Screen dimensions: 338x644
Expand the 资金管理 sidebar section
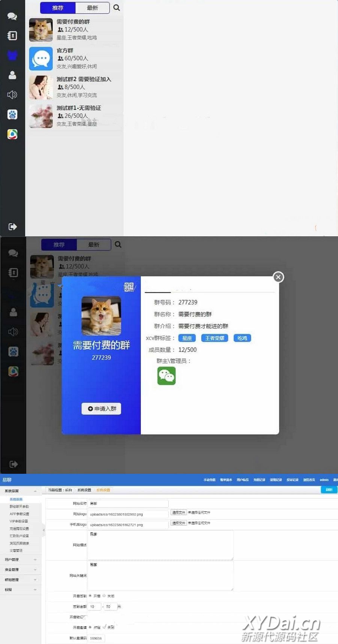click(20, 570)
